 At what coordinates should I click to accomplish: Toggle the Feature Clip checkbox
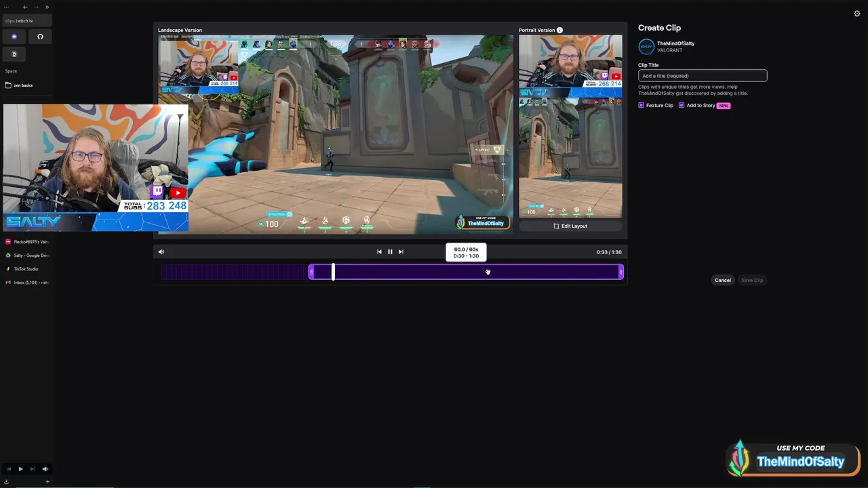point(642,106)
